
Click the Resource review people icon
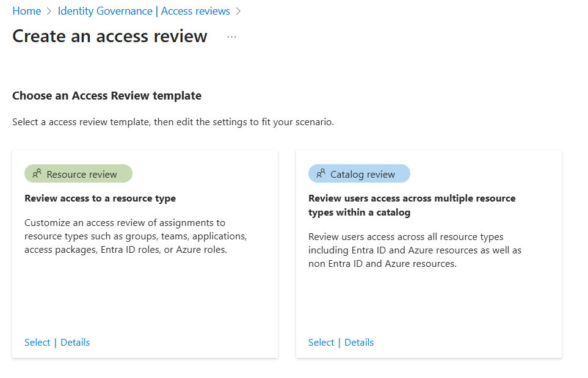pyautogui.click(x=37, y=174)
